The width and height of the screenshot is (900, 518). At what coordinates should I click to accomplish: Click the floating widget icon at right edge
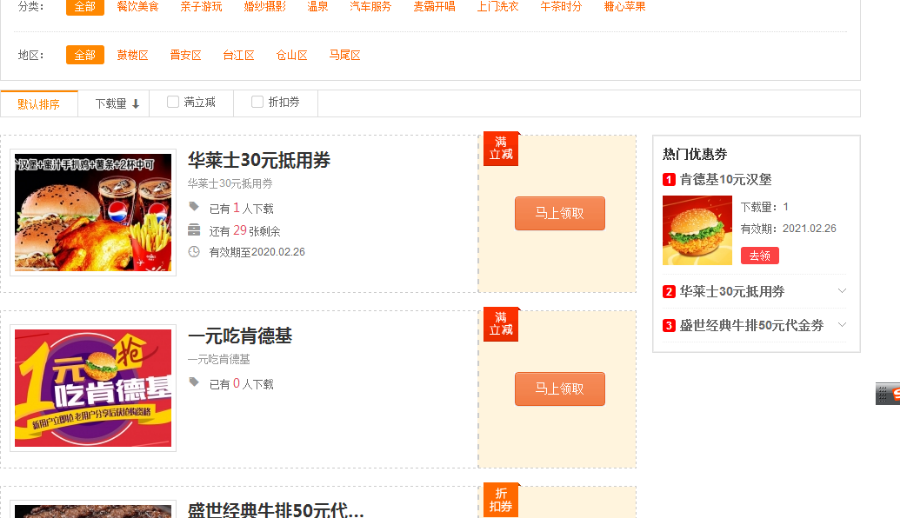point(888,393)
